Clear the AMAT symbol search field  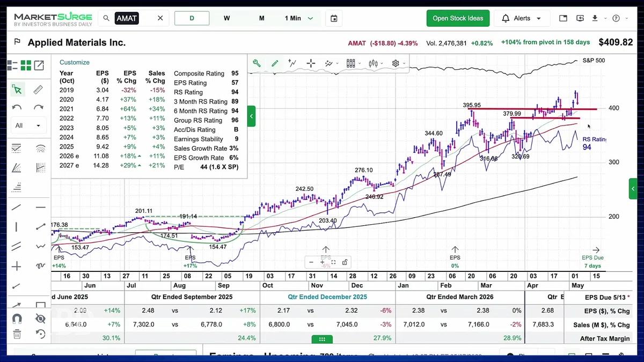160,18
